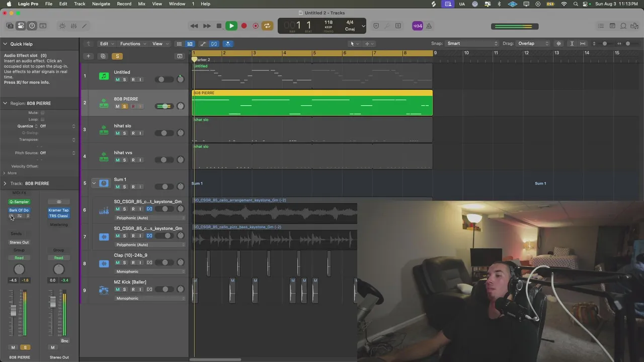Toggle the Catch Playhead icon
The width and height of the screenshot is (644, 362).
coord(228,44)
